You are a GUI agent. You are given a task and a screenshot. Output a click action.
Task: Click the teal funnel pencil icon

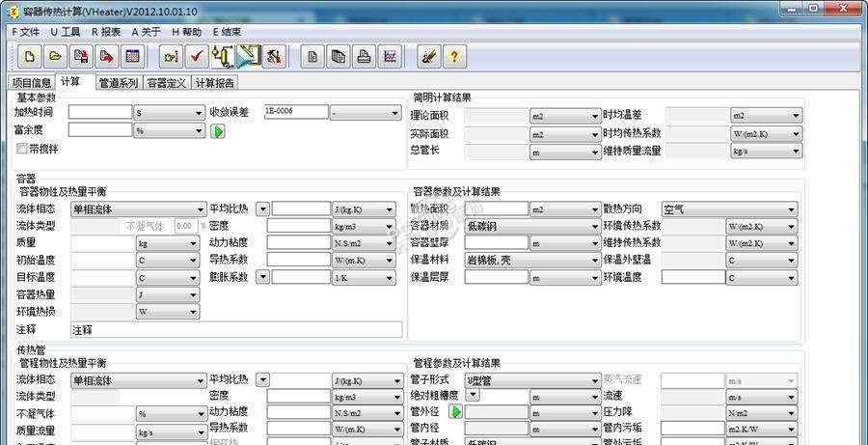[x=249, y=55]
